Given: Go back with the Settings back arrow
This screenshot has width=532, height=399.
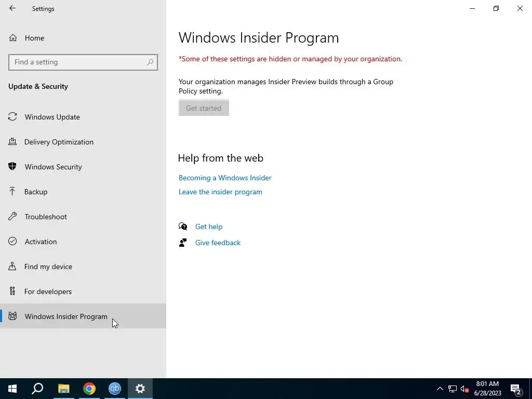Looking at the screenshot, I should pos(12,8).
